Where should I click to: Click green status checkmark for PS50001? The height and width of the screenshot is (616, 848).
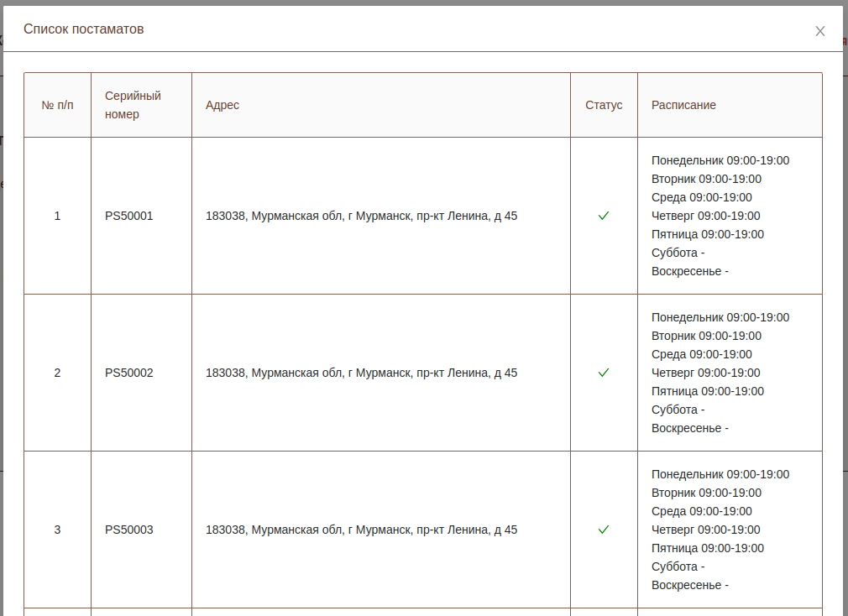(604, 216)
